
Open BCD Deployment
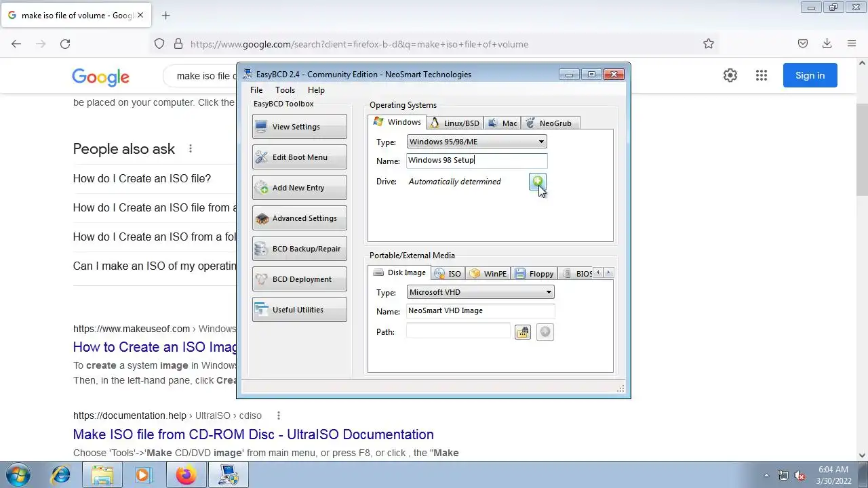click(299, 279)
